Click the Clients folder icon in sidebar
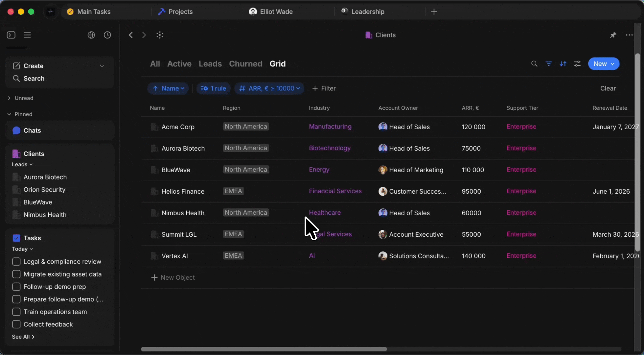 click(16, 154)
